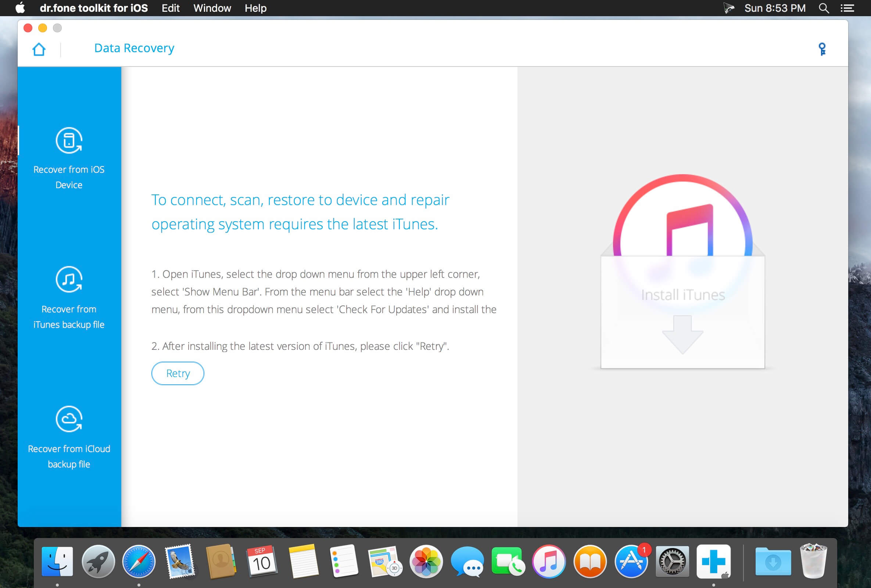The height and width of the screenshot is (588, 871).
Task: Click the paper plane status icon in menu bar
Action: tap(728, 8)
